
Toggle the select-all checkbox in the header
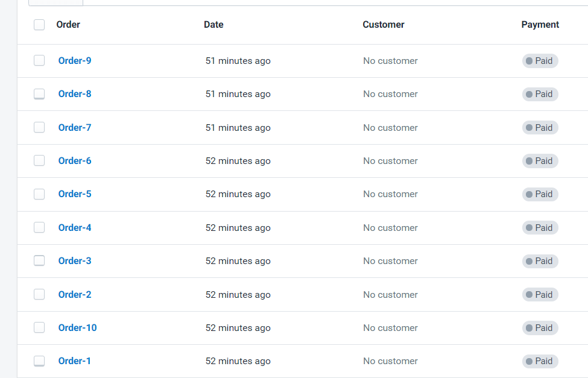click(x=39, y=25)
